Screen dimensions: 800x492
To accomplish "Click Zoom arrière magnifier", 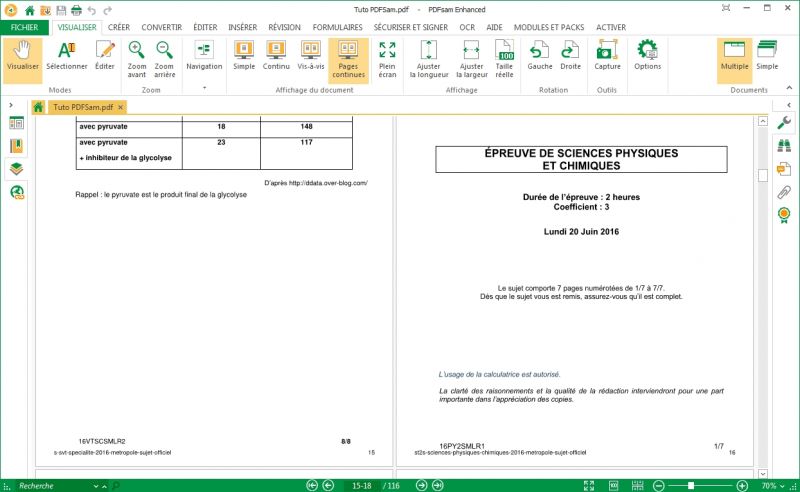I will tap(164, 60).
